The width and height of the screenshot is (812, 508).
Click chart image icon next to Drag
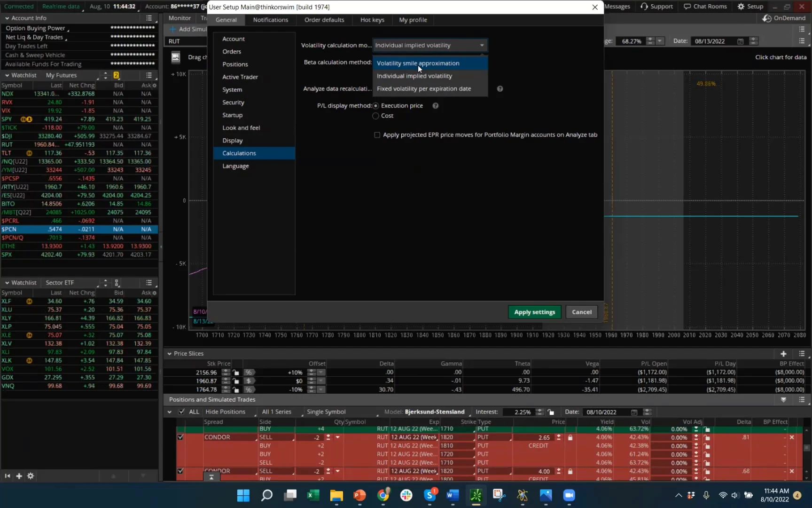[176, 57]
